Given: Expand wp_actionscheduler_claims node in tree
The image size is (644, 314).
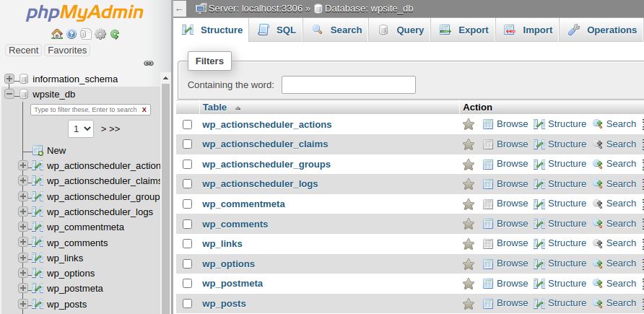Looking at the screenshot, I should [23, 181].
